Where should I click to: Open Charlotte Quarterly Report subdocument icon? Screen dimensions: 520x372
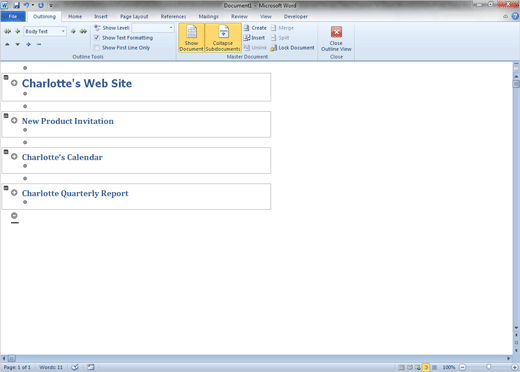coord(6,188)
